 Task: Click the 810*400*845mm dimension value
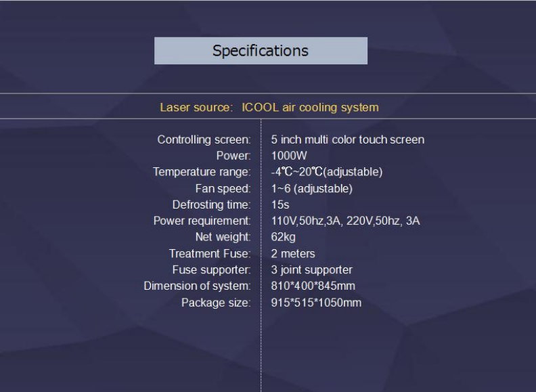[x=313, y=286]
